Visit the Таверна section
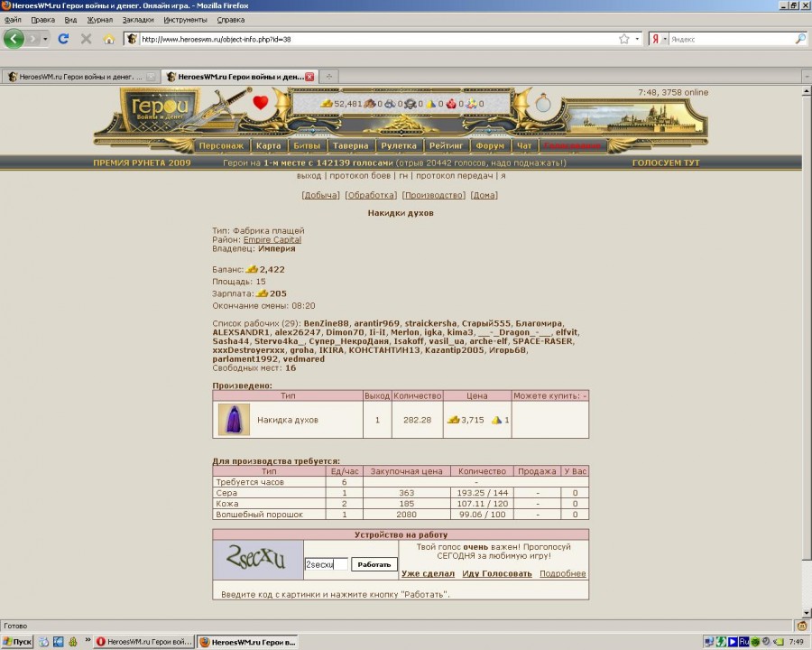Screen dimensions: 812x650 (x=351, y=145)
